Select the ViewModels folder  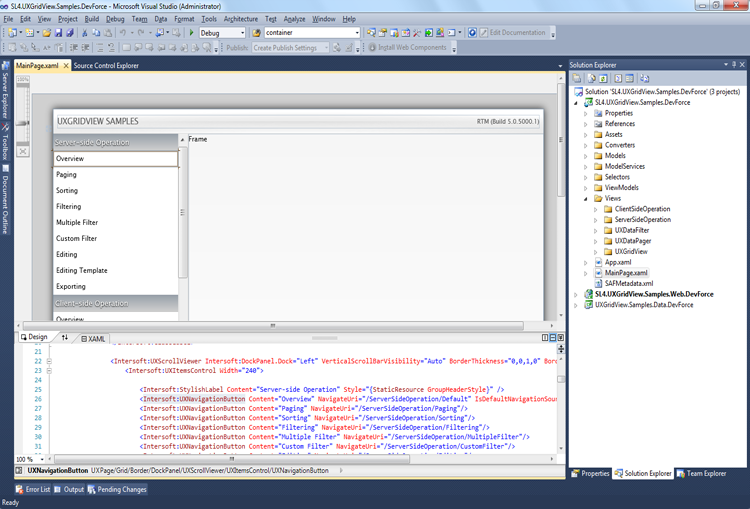pos(621,188)
